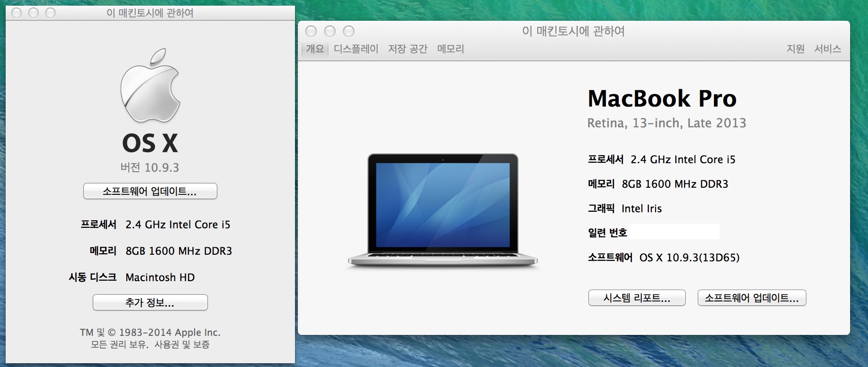Click the MacBook Pro laptop image

tap(442, 211)
